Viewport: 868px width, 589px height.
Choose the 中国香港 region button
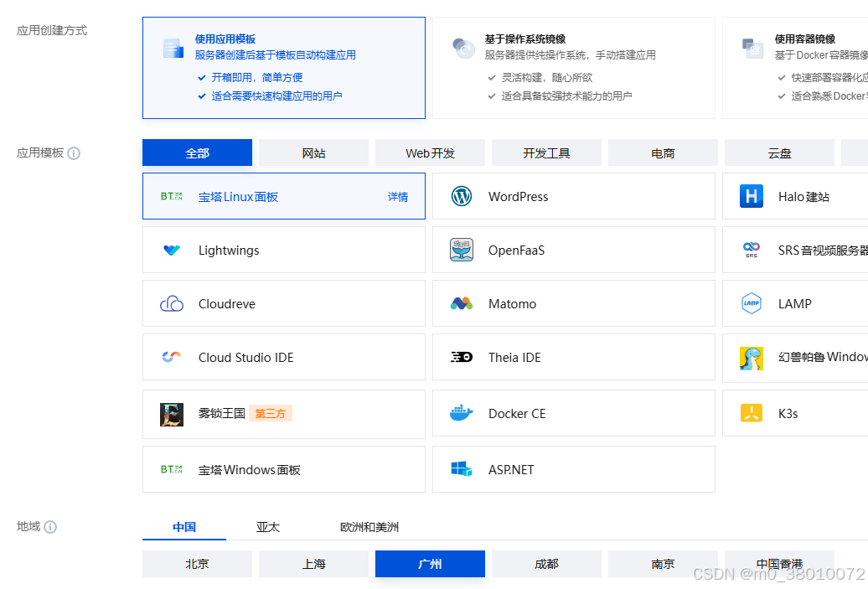coord(779,564)
